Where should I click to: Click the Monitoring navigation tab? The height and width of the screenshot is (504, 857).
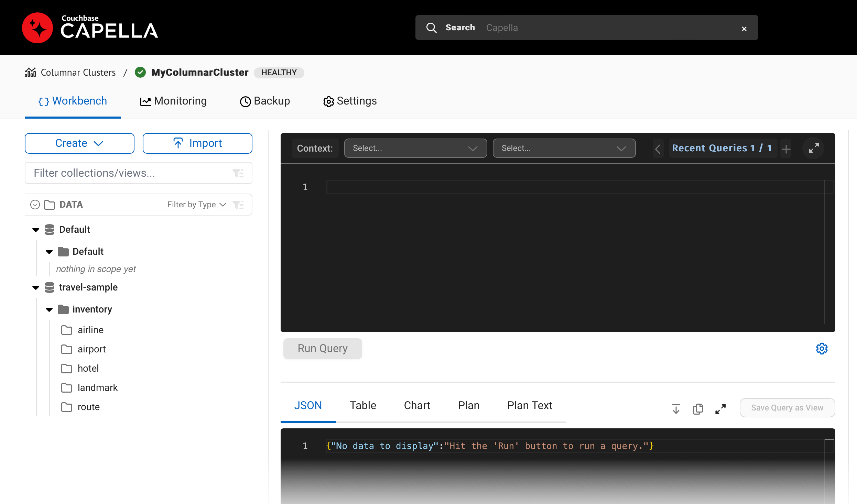coord(173,101)
